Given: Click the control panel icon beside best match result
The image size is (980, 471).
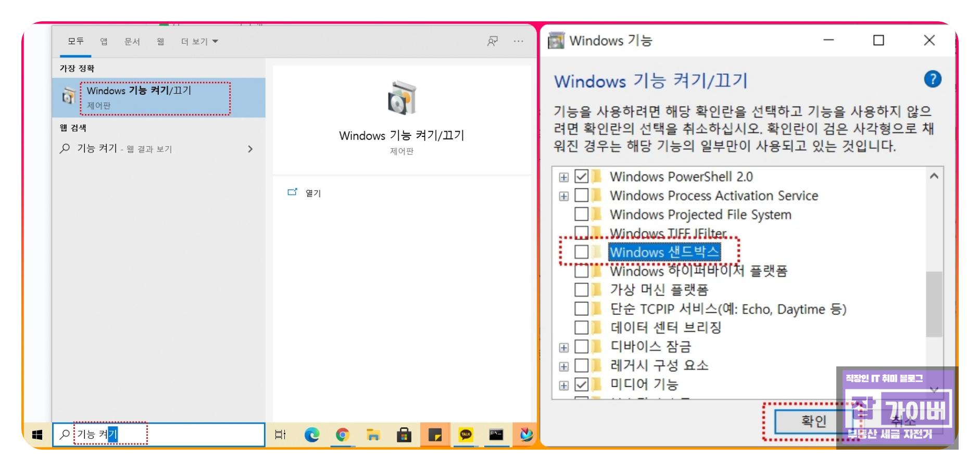Looking at the screenshot, I should pyautogui.click(x=68, y=96).
